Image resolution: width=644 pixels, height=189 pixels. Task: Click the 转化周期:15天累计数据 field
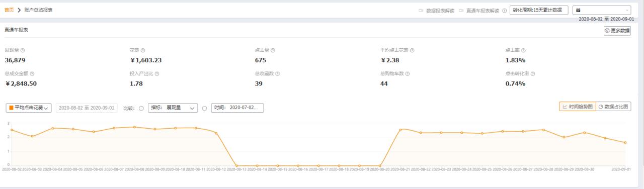pyautogui.click(x=539, y=10)
